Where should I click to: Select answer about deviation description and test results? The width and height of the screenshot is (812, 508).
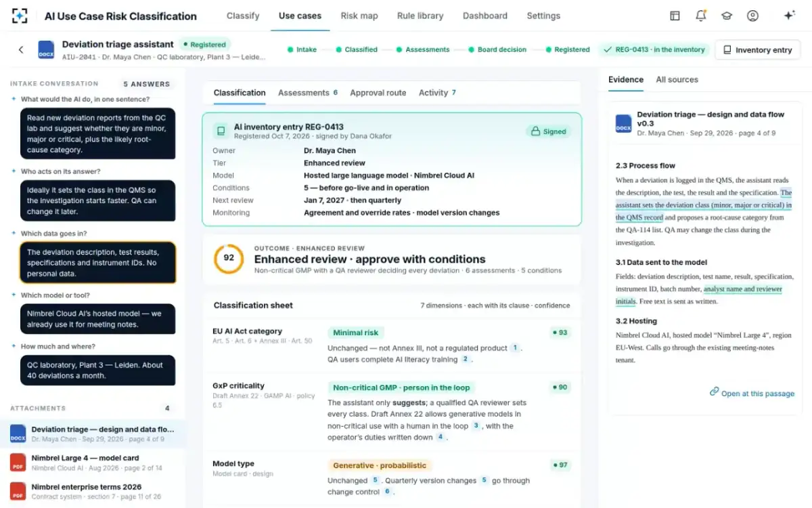tap(97, 263)
